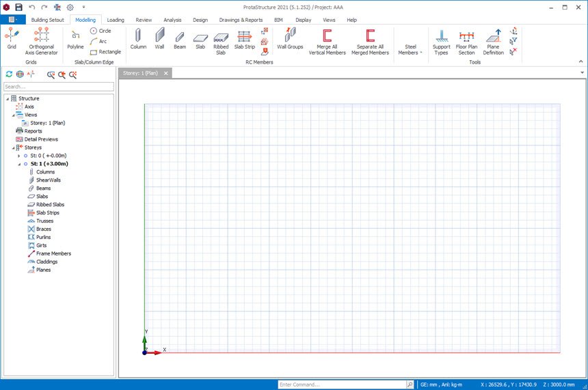This screenshot has height=390, width=588.
Task: Open the Building Setout tab
Action: pyautogui.click(x=47, y=20)
